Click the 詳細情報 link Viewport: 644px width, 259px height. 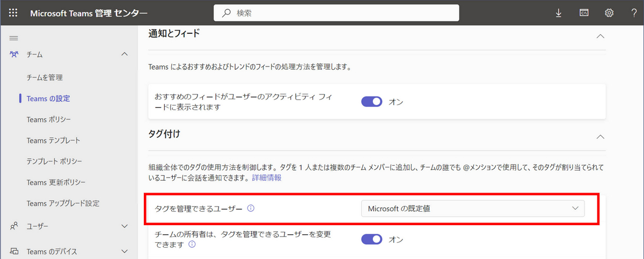267,177
